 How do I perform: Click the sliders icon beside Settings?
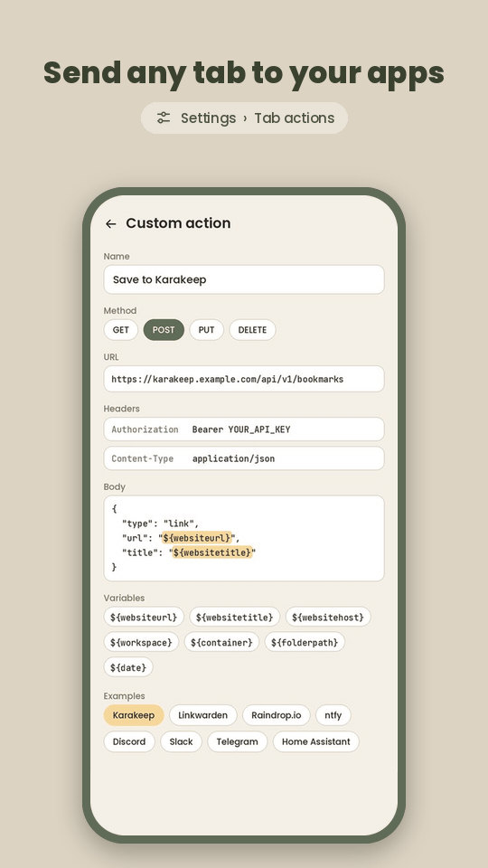[x=164, y=118]
